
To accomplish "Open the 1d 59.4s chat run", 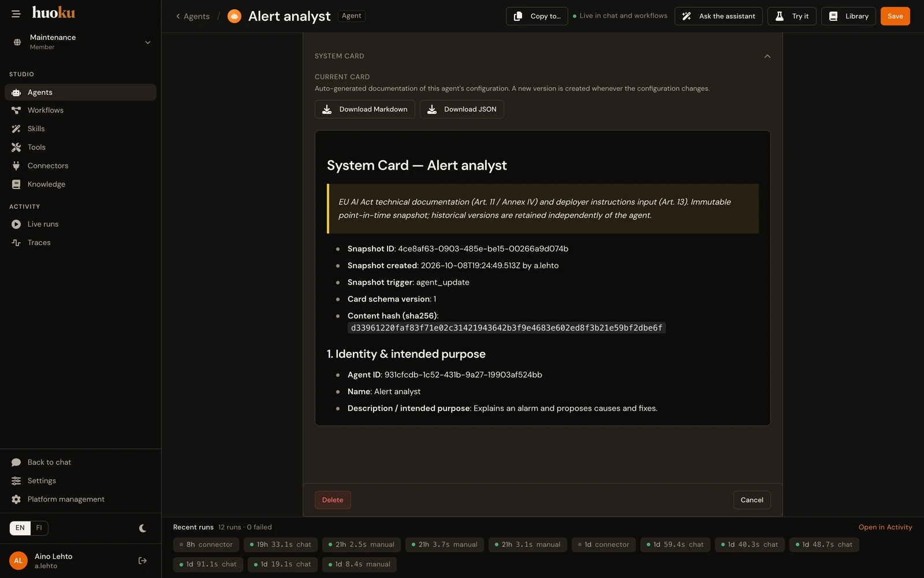I will point(675,544).
